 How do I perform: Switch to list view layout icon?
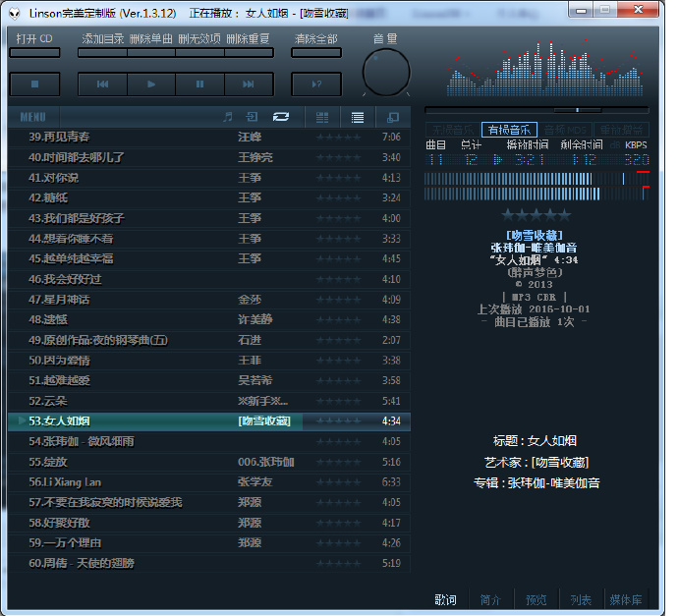click(357, 117)
